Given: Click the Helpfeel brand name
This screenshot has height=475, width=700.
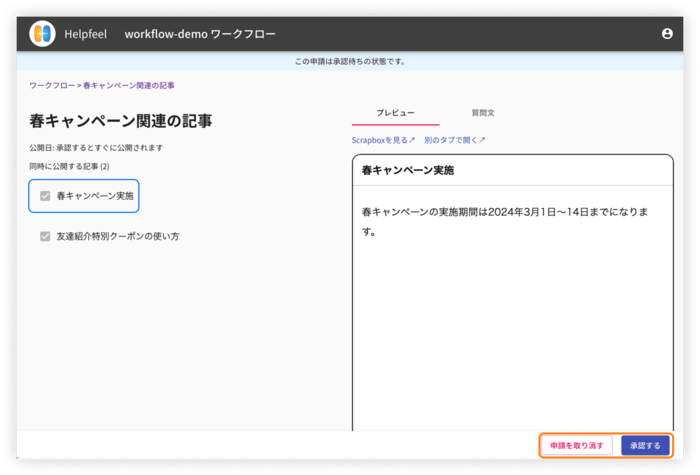Looking at the screenshot, I should [85, 34].
